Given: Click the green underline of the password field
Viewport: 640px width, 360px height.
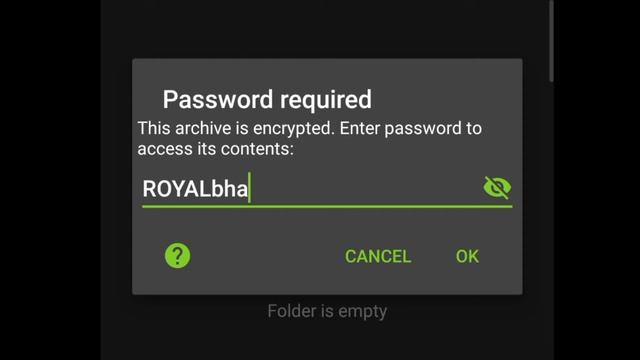Looking at the screenshot, I should (327, 207).
